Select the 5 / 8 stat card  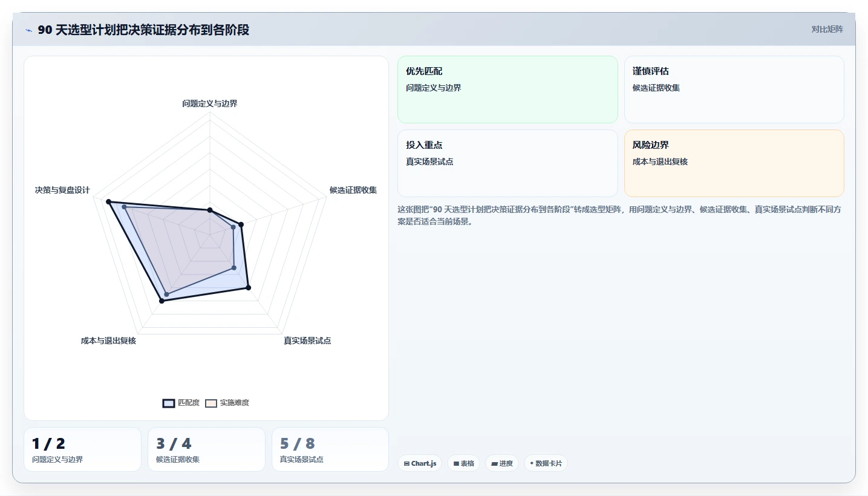(x=330, y=449)
